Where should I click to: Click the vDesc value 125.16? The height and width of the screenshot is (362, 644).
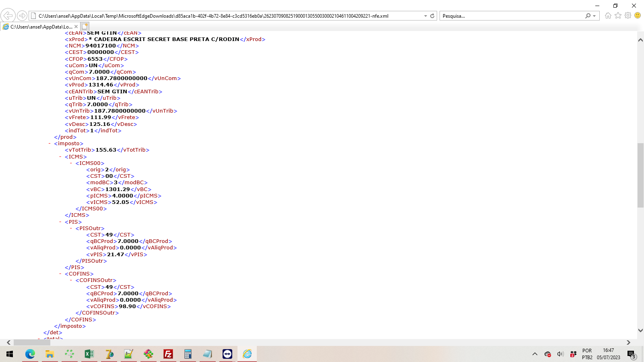(x=100, y=124)
